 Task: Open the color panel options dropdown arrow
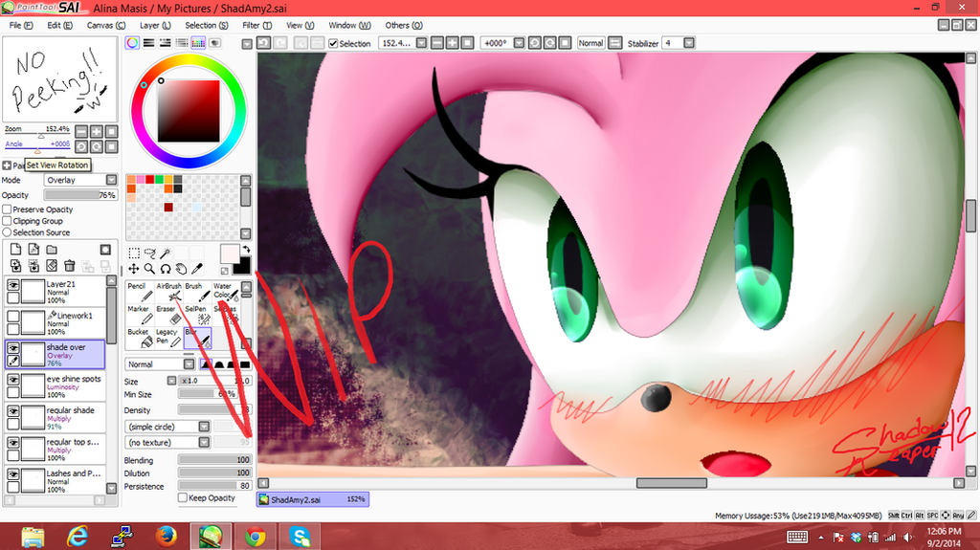tap(247, 44)
